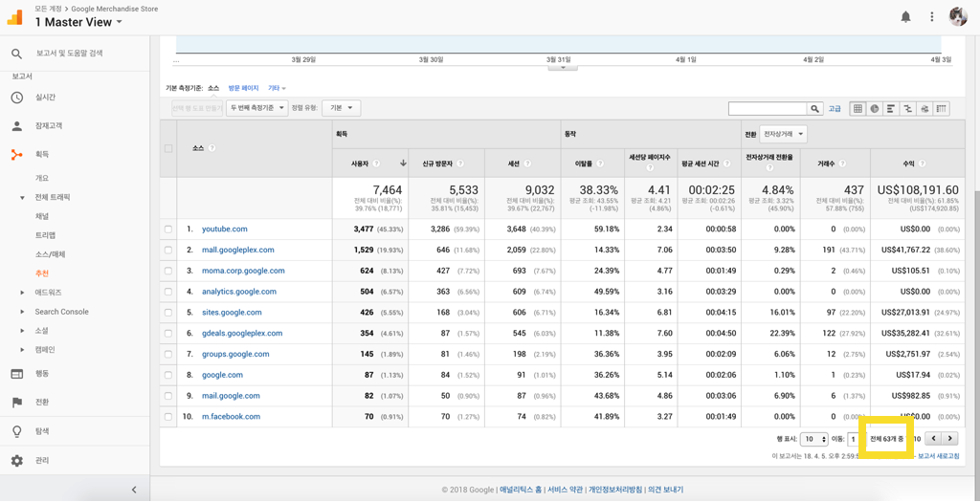
Task: Click help icon next to 수익 header
Action: [x=922, y=164]
